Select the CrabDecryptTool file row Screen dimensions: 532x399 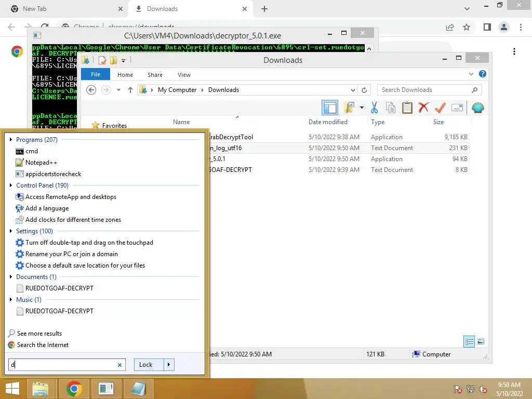(x=339, y=137)
